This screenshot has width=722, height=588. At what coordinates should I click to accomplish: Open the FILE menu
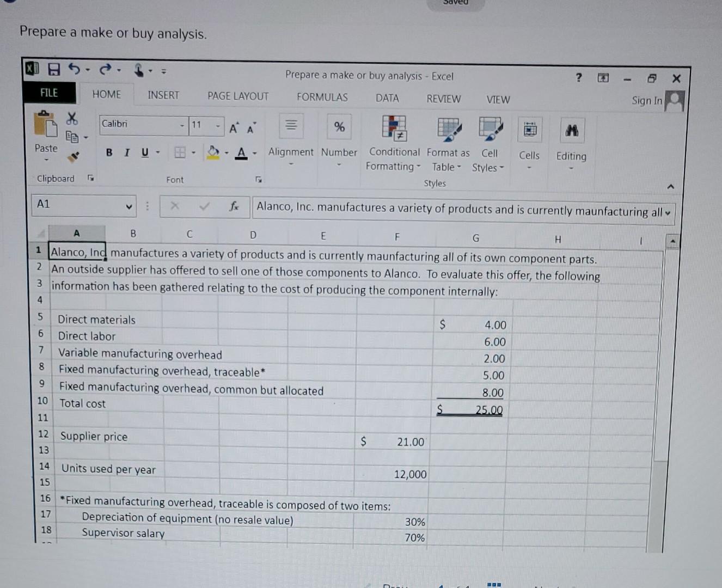tap(48, 93)
